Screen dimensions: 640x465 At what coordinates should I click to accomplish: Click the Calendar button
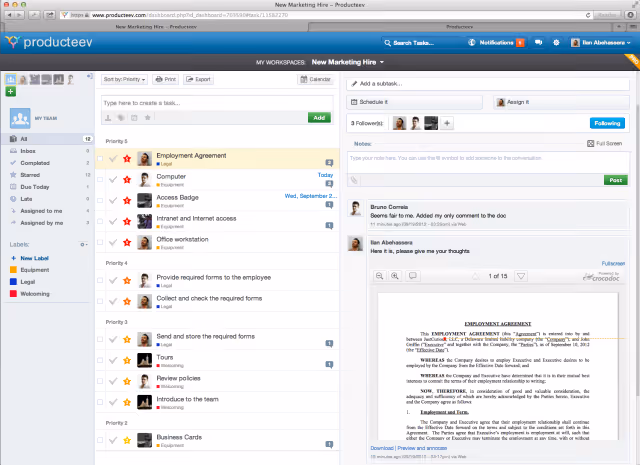click(316, 79)
